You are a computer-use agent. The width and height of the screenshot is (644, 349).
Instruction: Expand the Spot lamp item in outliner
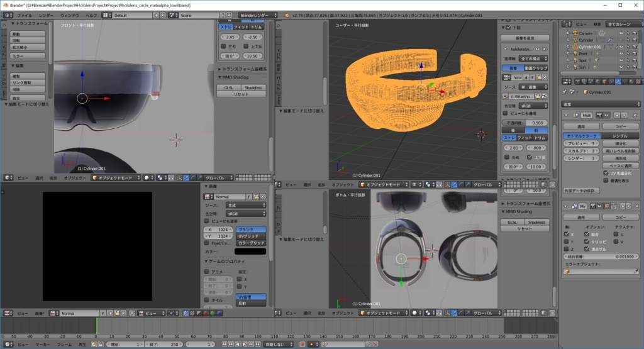coord(568,60)
